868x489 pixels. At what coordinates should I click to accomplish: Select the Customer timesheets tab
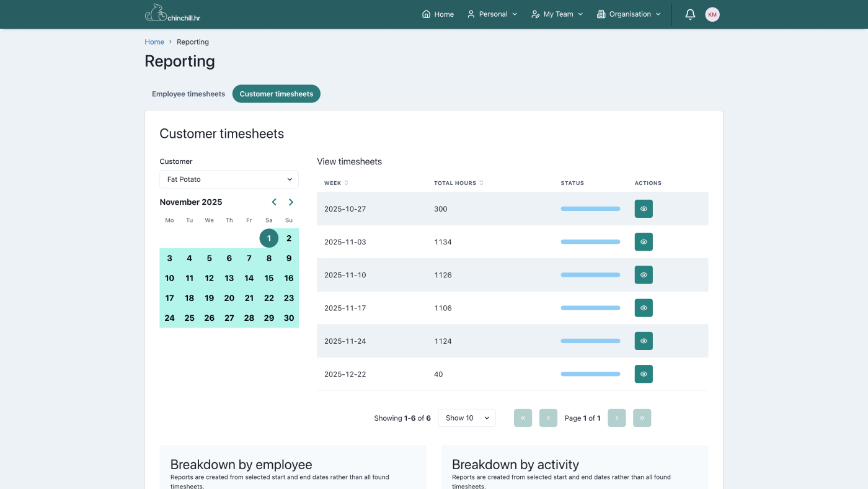(x=277, y=94)
